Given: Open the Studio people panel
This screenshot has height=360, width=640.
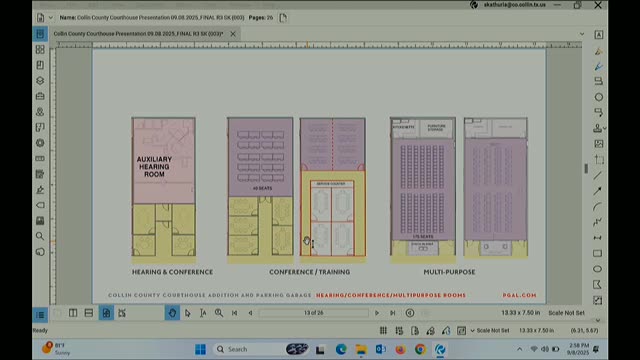Looking at the screenshot, I should [40, 111].
